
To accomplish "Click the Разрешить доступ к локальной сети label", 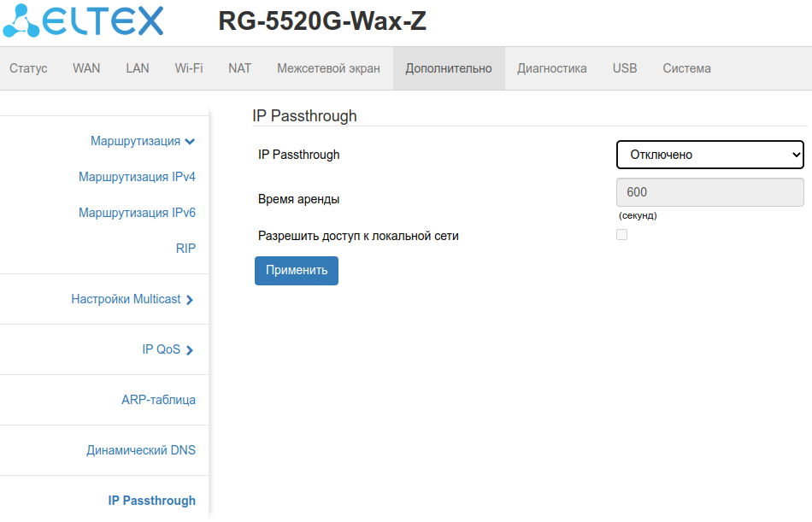I will (358, 236).
